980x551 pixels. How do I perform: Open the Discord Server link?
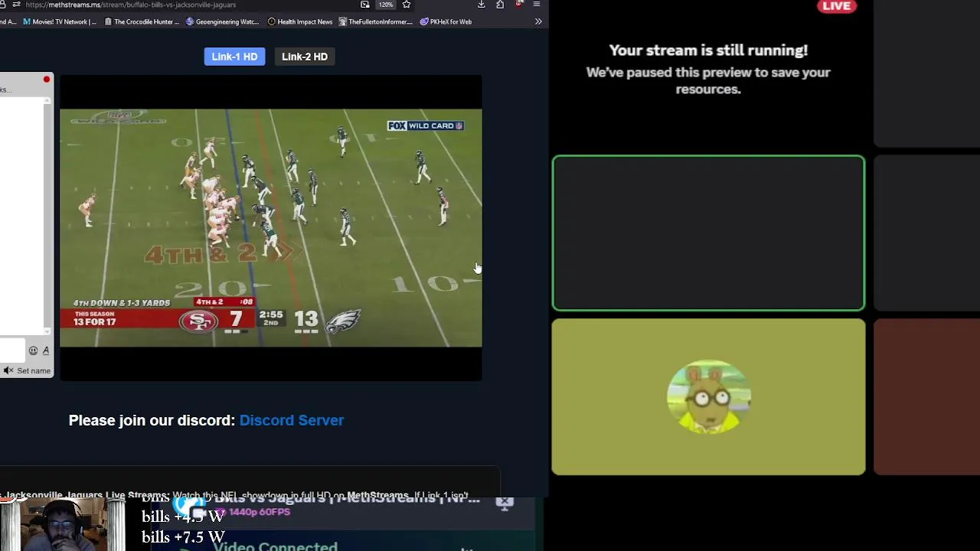[292, 420]
